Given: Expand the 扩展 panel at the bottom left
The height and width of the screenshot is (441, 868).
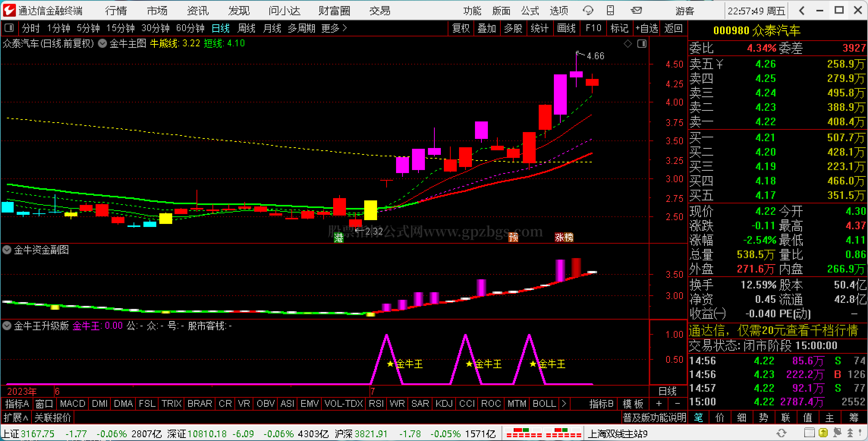Looking at the screenshot, I should 16,417.
